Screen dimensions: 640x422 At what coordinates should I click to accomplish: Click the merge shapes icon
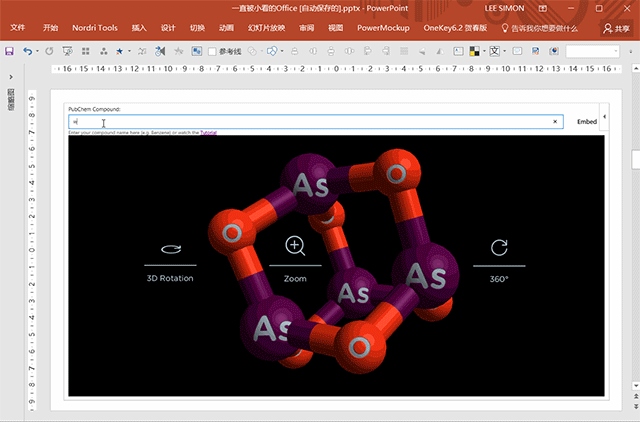click(272, 51)
